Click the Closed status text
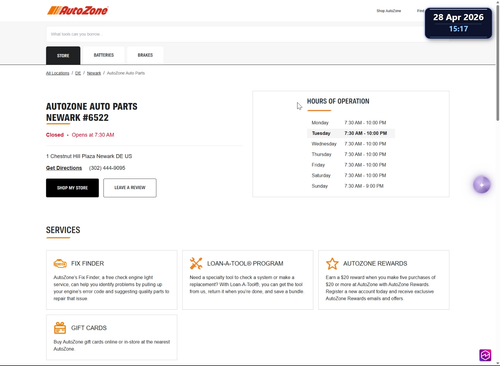The width and height of the screenshot is (500, 366). (55, 135)
